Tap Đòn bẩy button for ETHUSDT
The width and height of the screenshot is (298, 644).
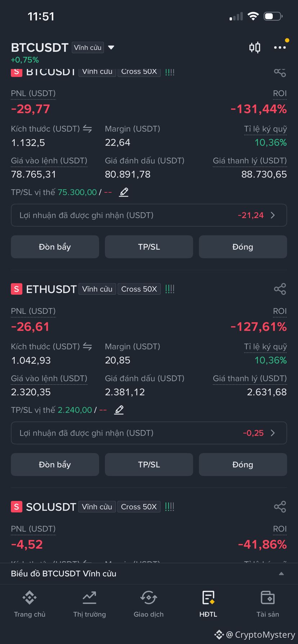pyautogui.click(x=55, y=465)
